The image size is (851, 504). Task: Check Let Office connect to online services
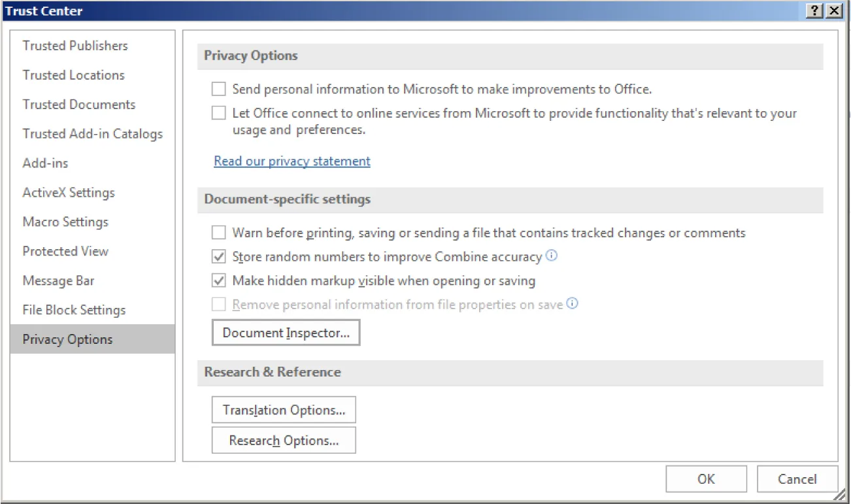219,113
